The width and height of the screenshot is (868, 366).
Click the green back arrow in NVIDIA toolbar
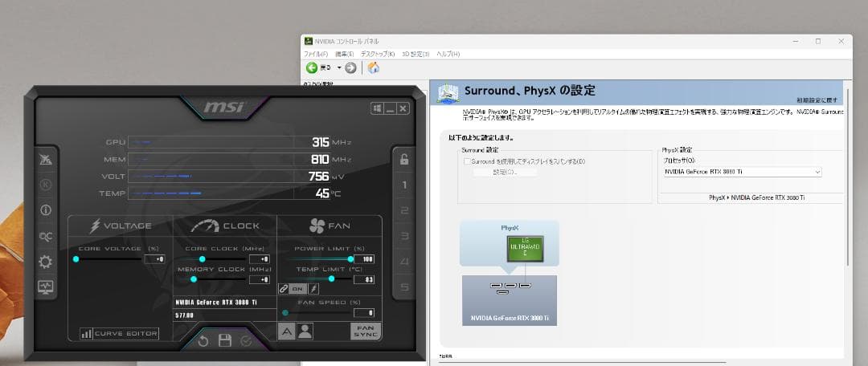coord(312,68)
